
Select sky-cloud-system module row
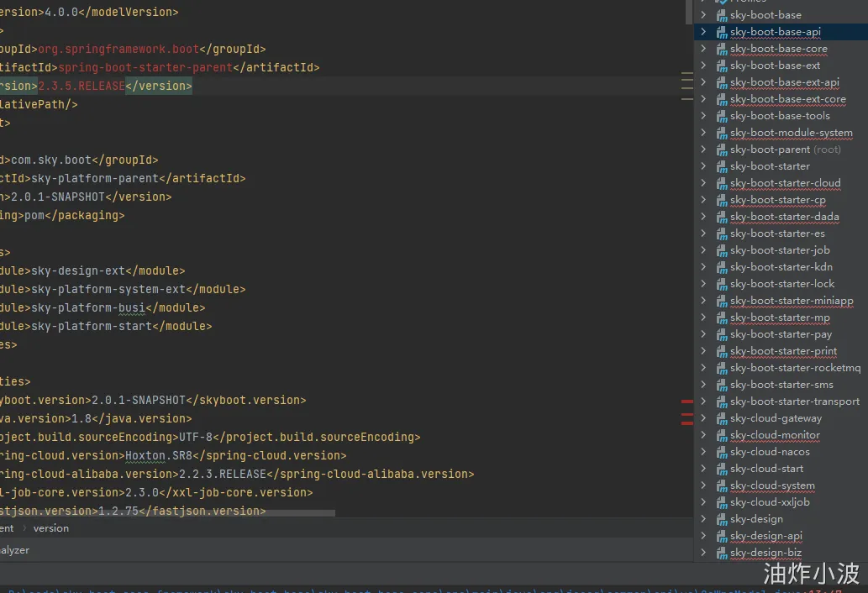(x=781, y=485)
